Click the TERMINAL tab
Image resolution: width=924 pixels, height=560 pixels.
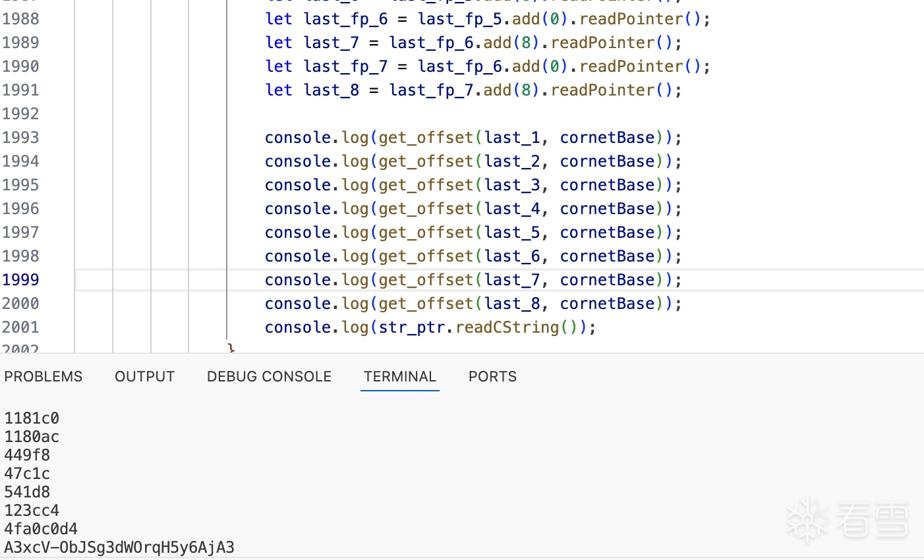[x=399, y=376]
